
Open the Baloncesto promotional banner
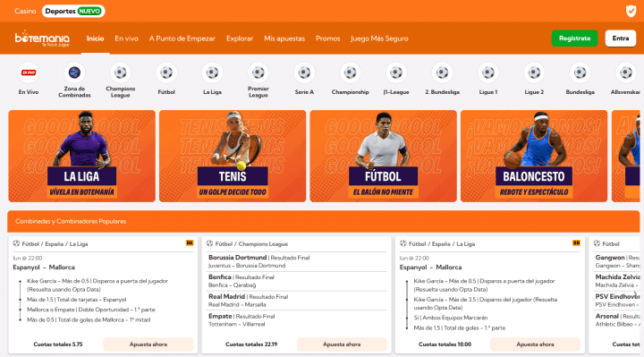pyautogui.click(x=534, y=156)
